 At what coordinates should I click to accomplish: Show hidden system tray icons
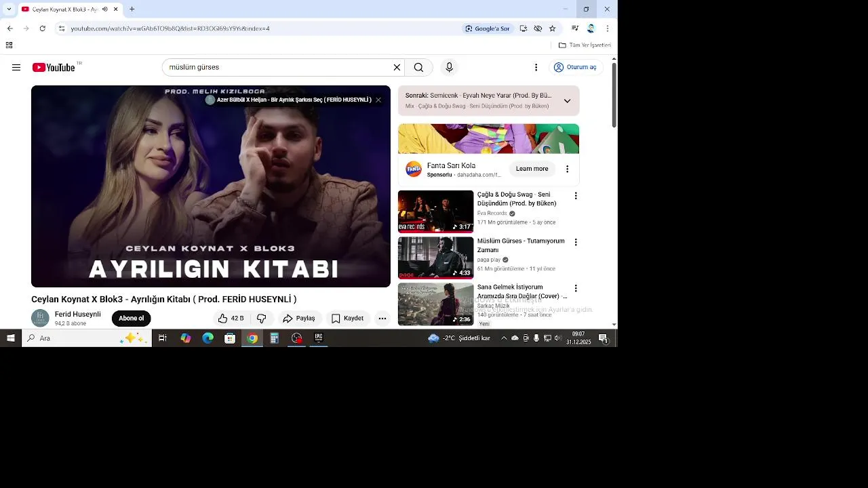503,338
